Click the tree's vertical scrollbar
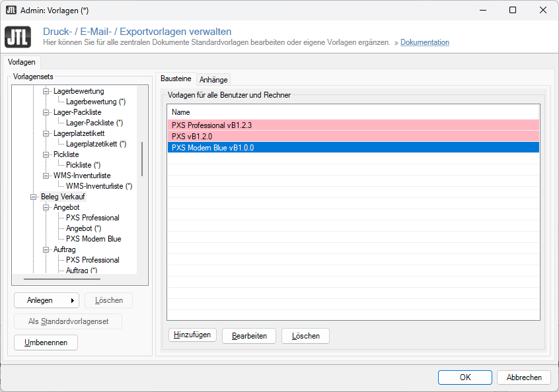This screenshot has height=392, width=559. tap(142, 158)
